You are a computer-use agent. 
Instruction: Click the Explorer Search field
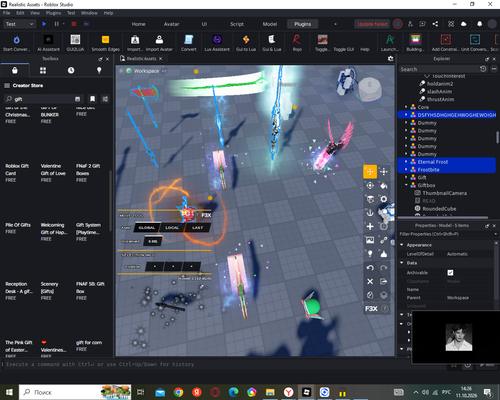coord(439,69)
